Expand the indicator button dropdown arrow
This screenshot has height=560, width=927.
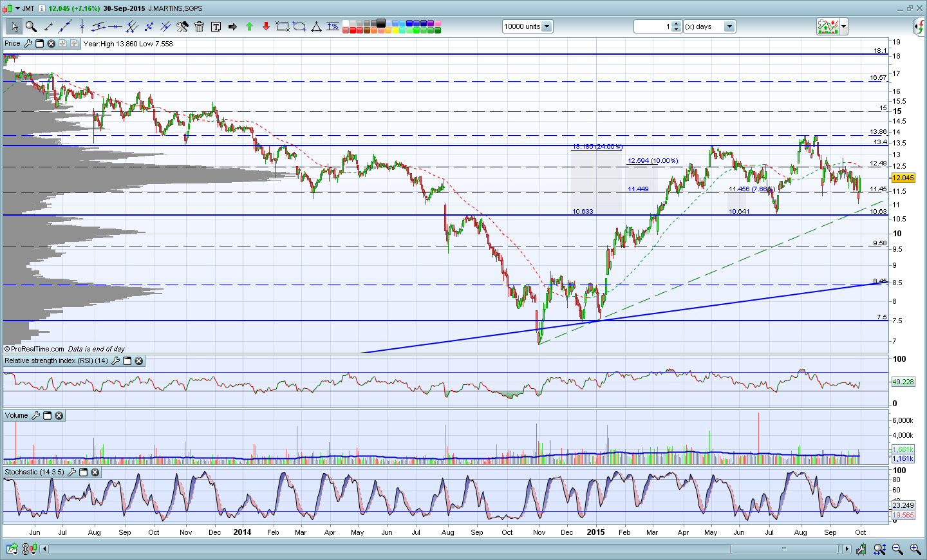point(843,26)
